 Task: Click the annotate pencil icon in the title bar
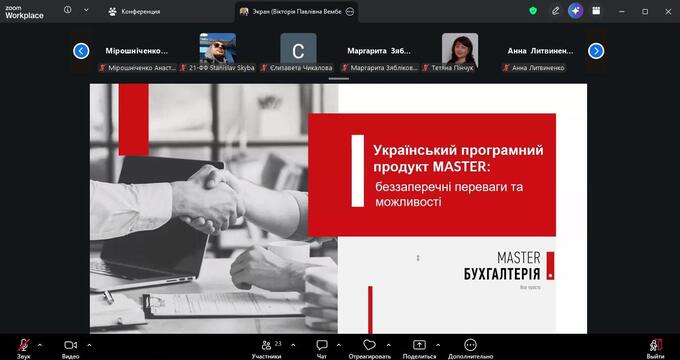tap(556, 11)
